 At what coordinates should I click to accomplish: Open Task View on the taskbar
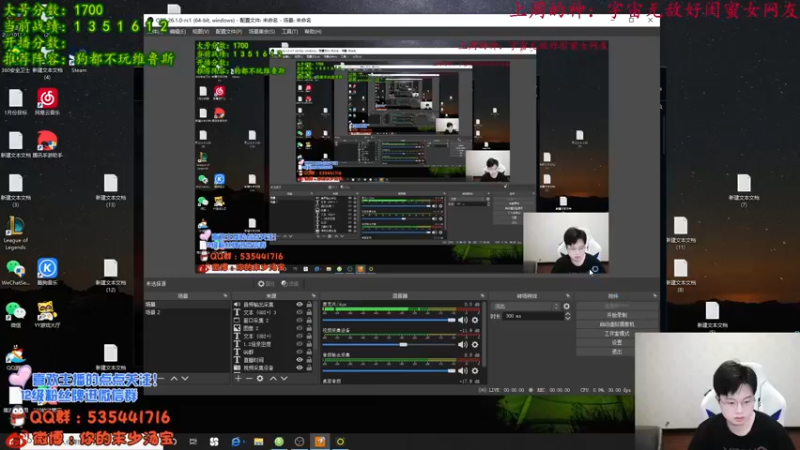click(x=193, y=441)
